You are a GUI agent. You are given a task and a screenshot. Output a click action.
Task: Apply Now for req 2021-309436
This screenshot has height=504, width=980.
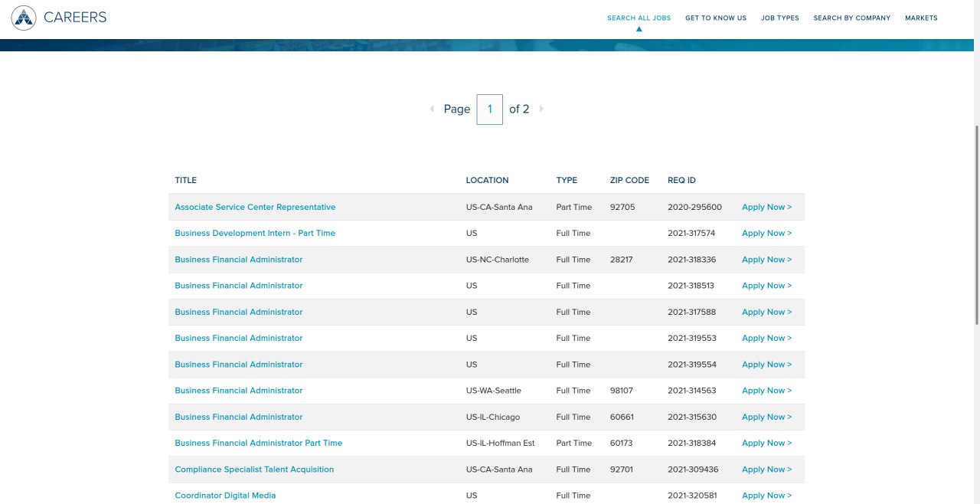pos(766,470)
